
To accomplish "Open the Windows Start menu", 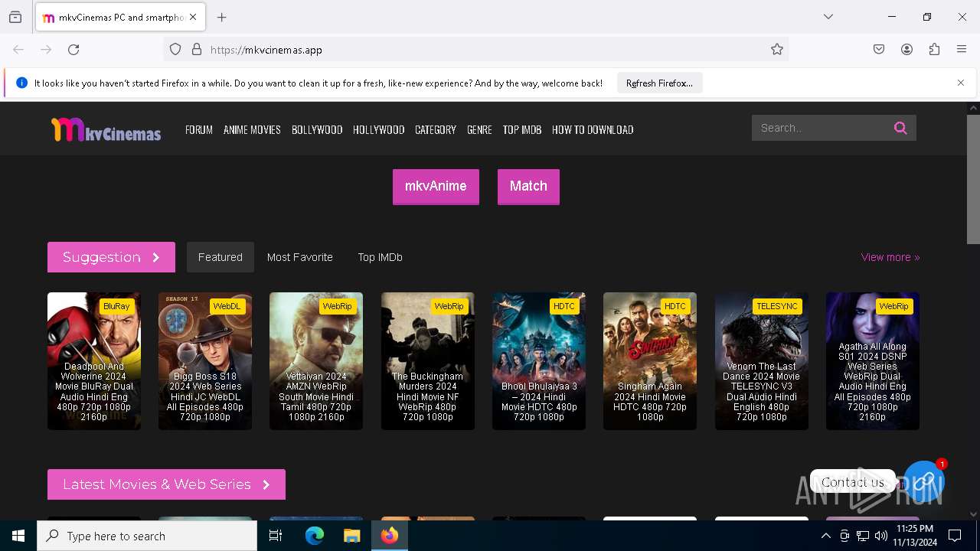I will (x=18, y=536).
